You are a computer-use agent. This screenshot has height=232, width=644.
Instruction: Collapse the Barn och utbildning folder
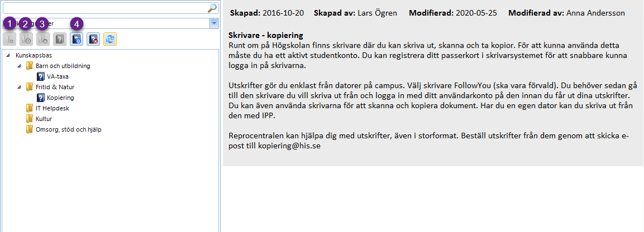pyautogui.click(x=20, y=66)
